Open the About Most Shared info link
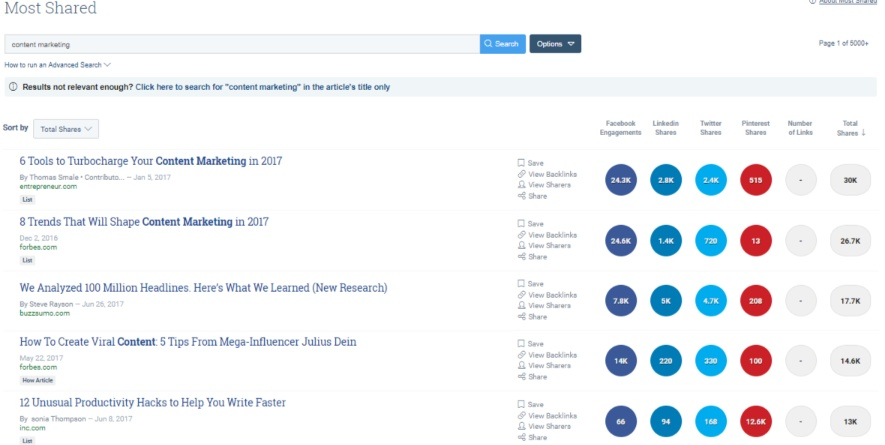The image size is (885, 445). tap(846, 2)
